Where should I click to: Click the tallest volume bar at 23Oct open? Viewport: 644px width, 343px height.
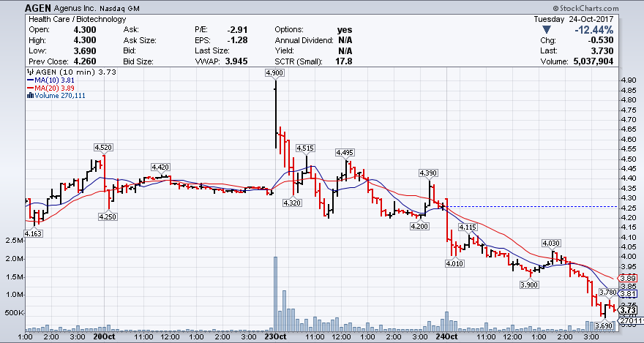coord(275,291)
